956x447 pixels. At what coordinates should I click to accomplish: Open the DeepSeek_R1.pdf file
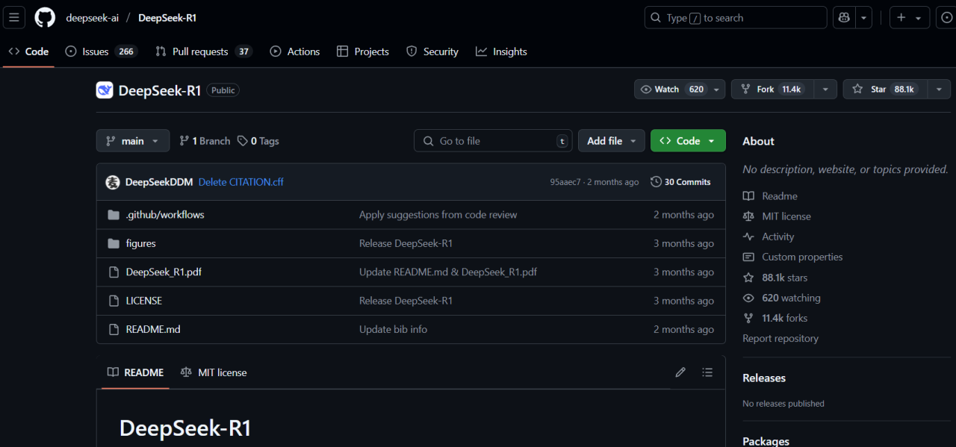click(163, 272)
